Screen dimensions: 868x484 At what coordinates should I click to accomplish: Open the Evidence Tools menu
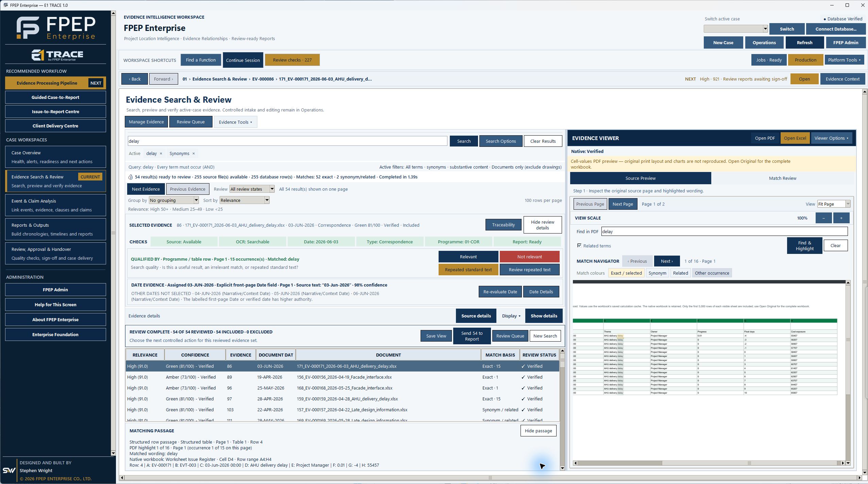[x=235, y=122]
